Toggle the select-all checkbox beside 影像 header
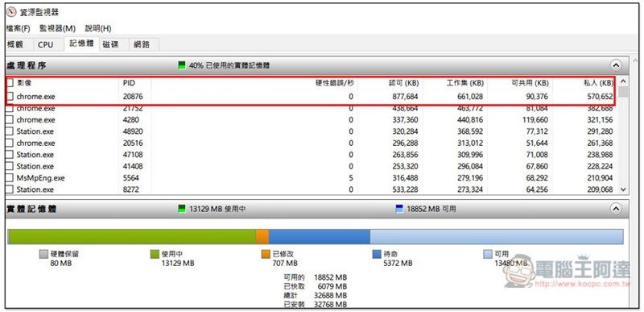 (10, 82)
